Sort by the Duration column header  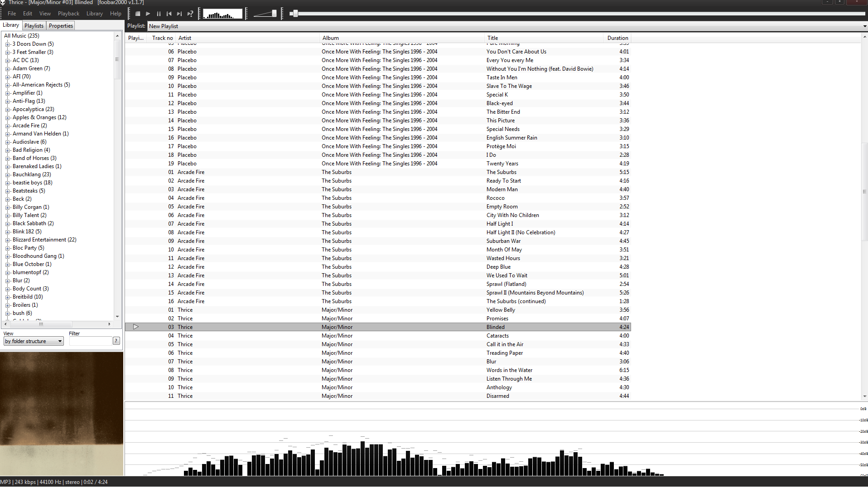pyautogui.click(x=617, y=38)
